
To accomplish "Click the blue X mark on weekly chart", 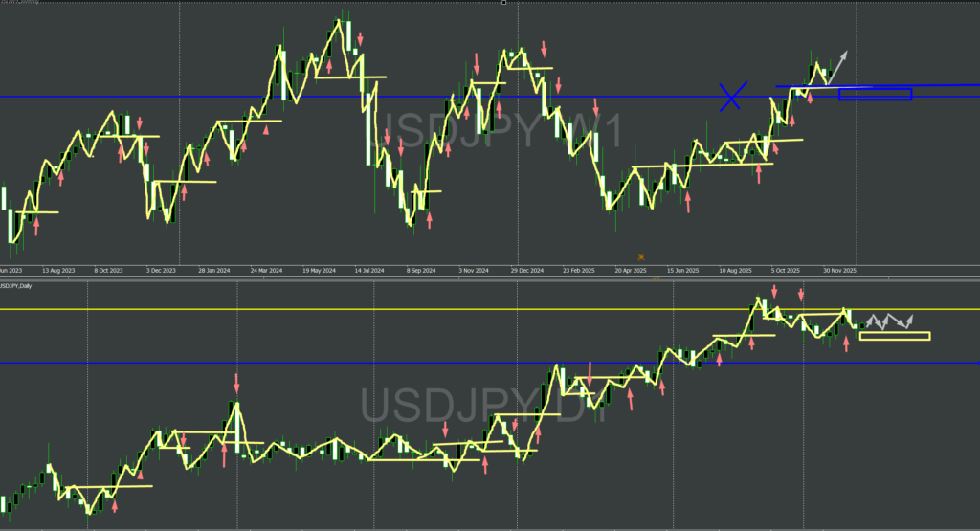I will pyautogui.click(x=732, y=96).
